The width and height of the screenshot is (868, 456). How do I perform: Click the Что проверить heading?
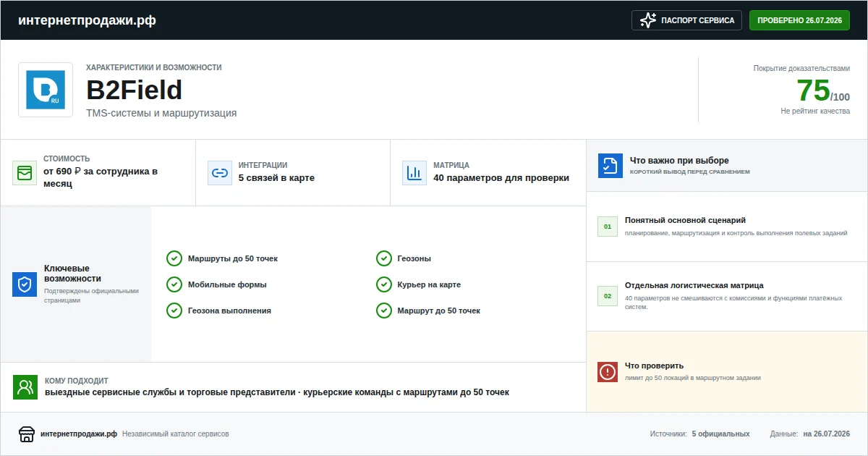pyautogui.click(x=654, y=366)
